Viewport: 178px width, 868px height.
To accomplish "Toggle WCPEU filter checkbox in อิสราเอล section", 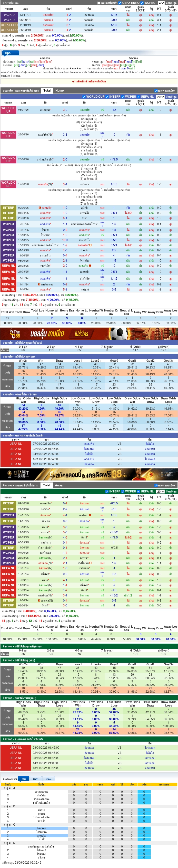I will 123,491.
